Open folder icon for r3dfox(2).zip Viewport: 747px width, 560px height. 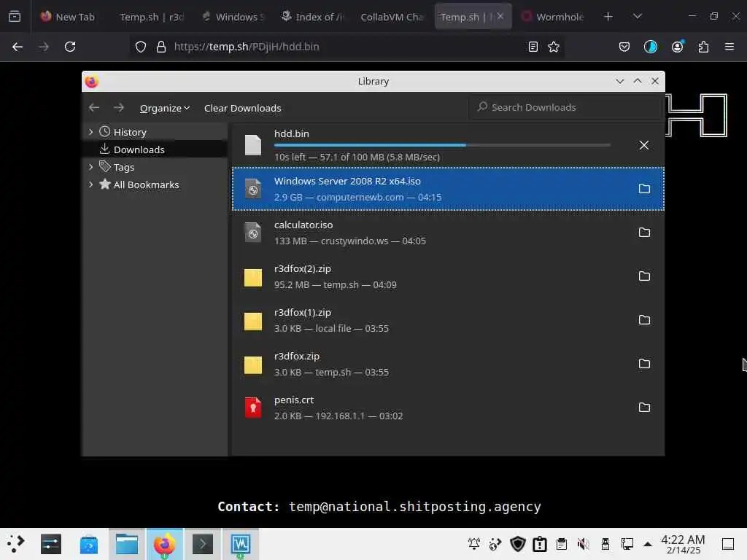click(644, 276)
